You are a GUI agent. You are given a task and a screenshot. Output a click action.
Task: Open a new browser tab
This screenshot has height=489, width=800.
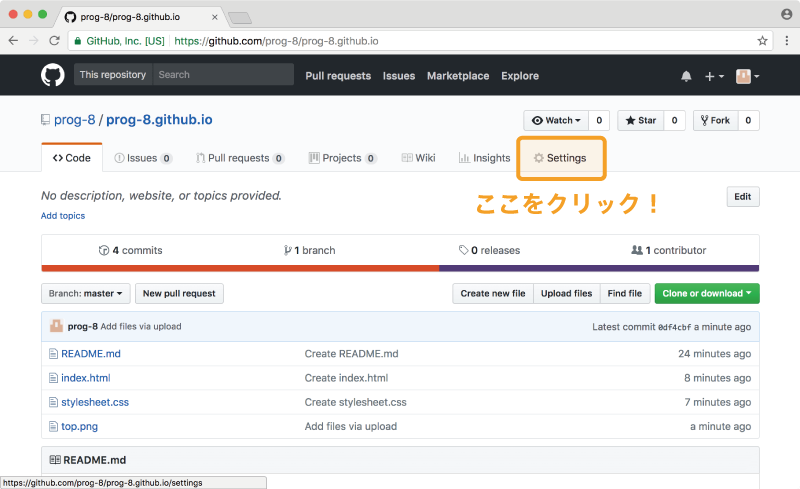tap(240, 18)
